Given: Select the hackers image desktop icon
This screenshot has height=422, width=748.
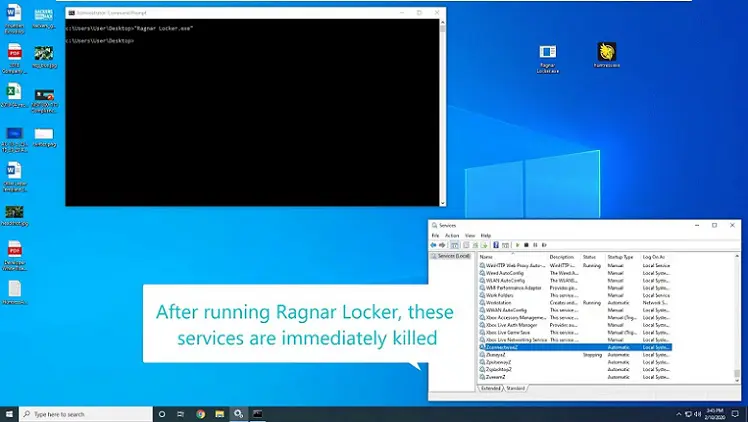Looking at the screenshot, I should click(x=43, y=18).
